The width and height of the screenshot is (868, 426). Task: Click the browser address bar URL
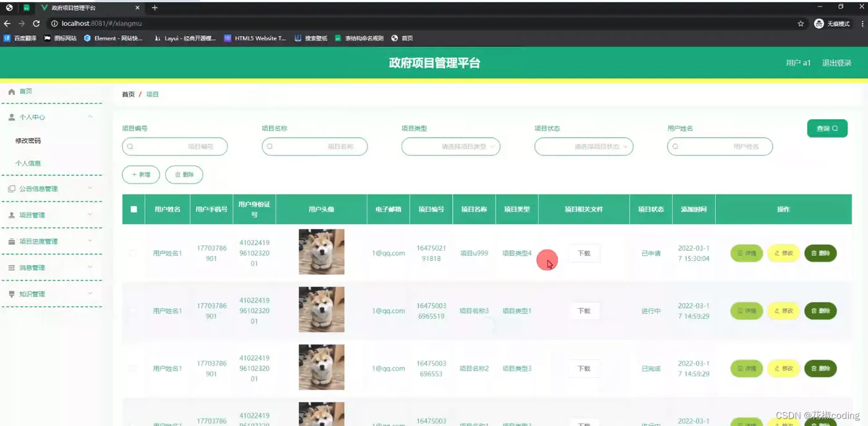[x=102, y=24]
